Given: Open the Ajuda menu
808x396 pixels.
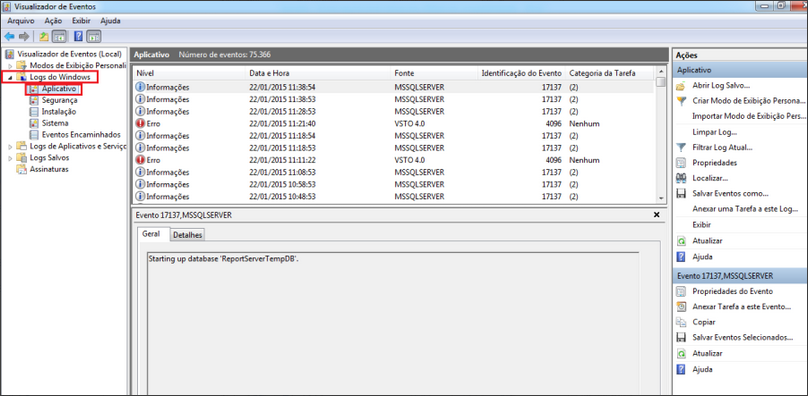Looking at the screenshot, I should pos(110,21).
